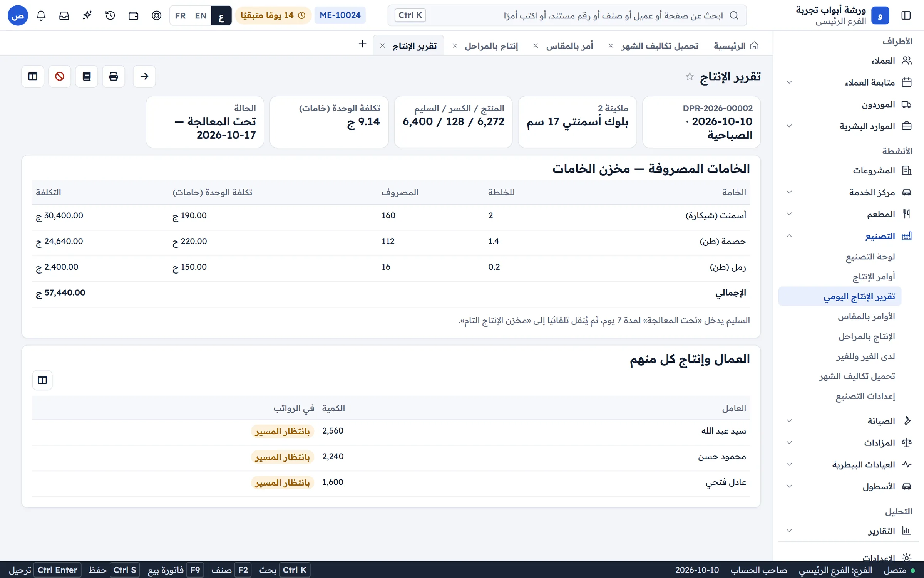Open columns chooser in workers table
This screenshot has width=924, height=578.
[42, 380]
